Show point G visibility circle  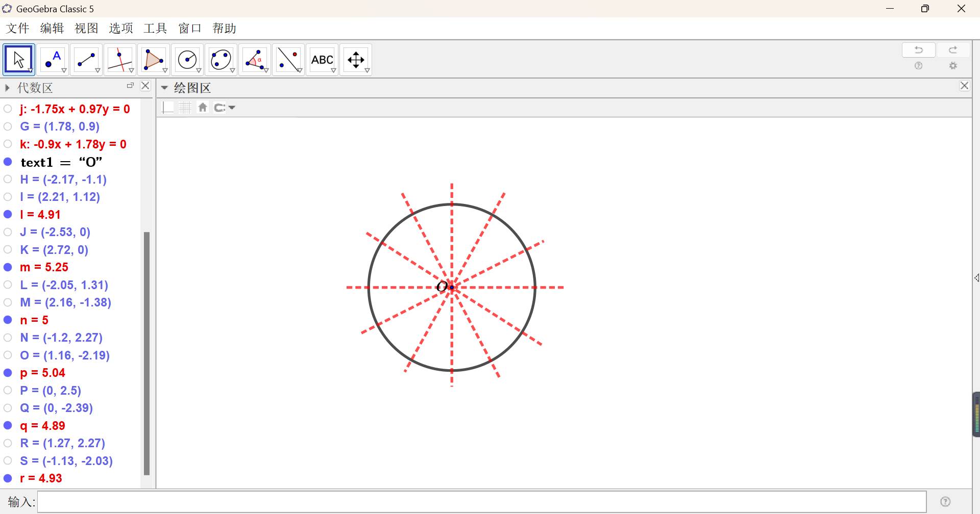(x=8, y=126)
